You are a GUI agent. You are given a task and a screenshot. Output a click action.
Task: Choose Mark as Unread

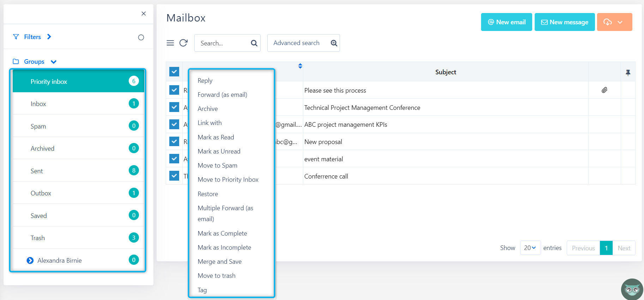click(x=219, y=151)
